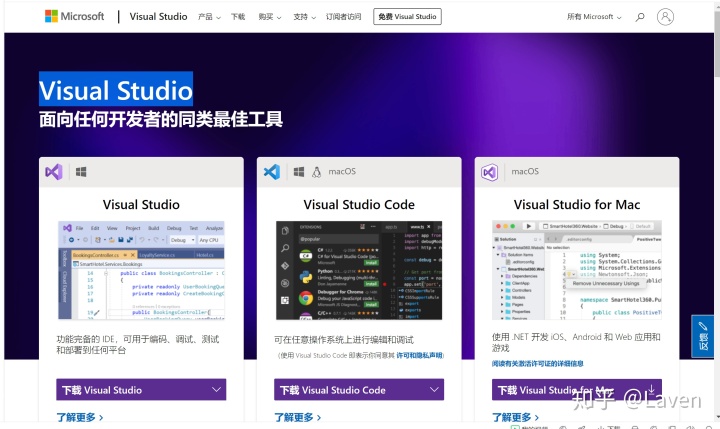Image resolution: width=720 pixels, height=429 pixels.
Task: Click 下载 Visual Studio for Mac button
Action: coord(577,389)
